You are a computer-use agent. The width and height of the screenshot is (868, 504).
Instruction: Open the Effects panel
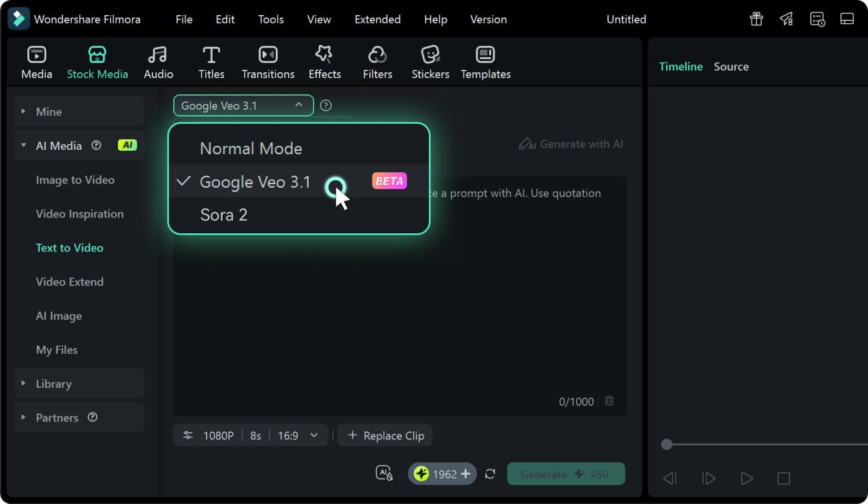324,62
